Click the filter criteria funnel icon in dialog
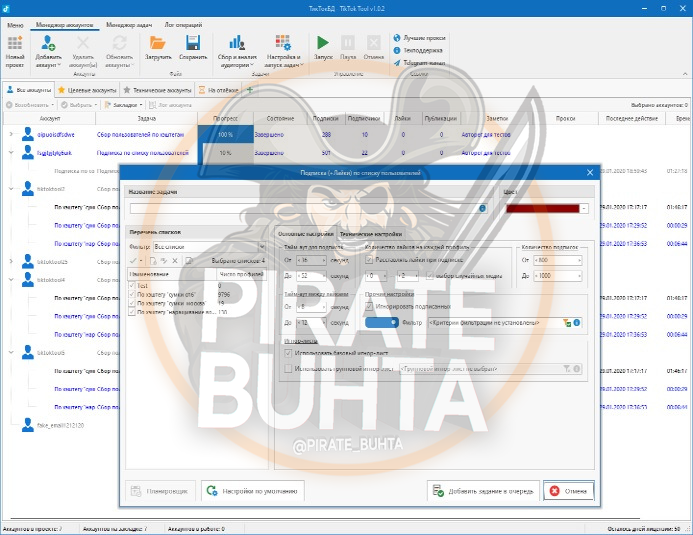This screenshot has width=693, height=535. [567, 323]
